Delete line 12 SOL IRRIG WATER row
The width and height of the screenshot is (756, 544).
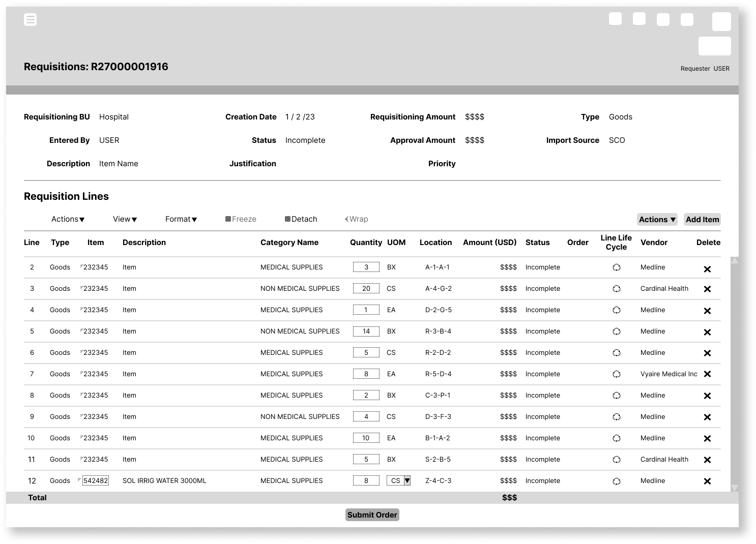pos(707,481)
